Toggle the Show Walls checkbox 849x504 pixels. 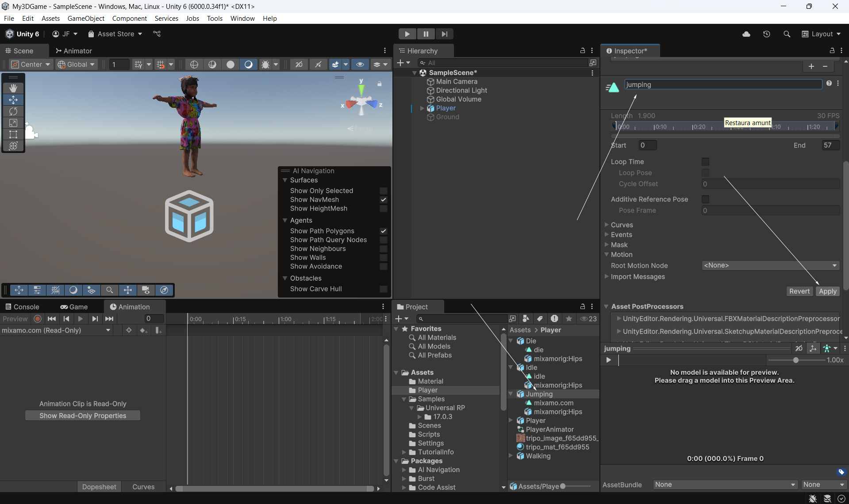pyautogui.click(x=383, y=258)
